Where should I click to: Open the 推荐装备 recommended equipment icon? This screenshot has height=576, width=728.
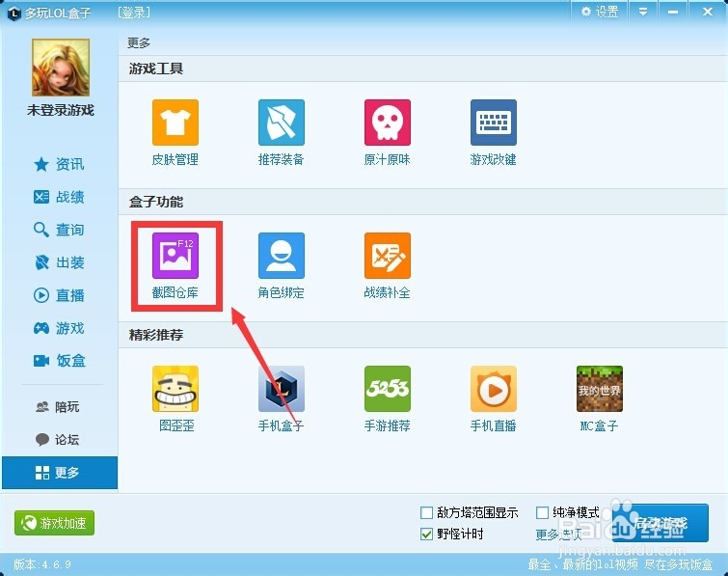282,123
